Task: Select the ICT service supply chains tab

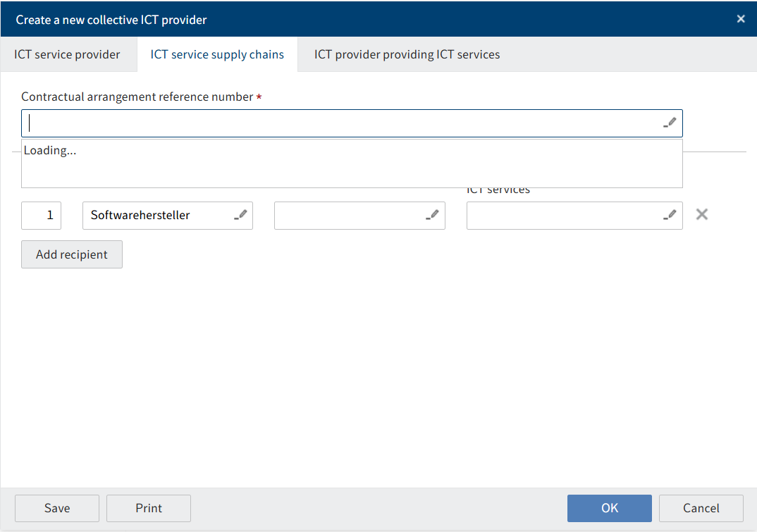Action: pyautogui.click(x=217, y=54)
